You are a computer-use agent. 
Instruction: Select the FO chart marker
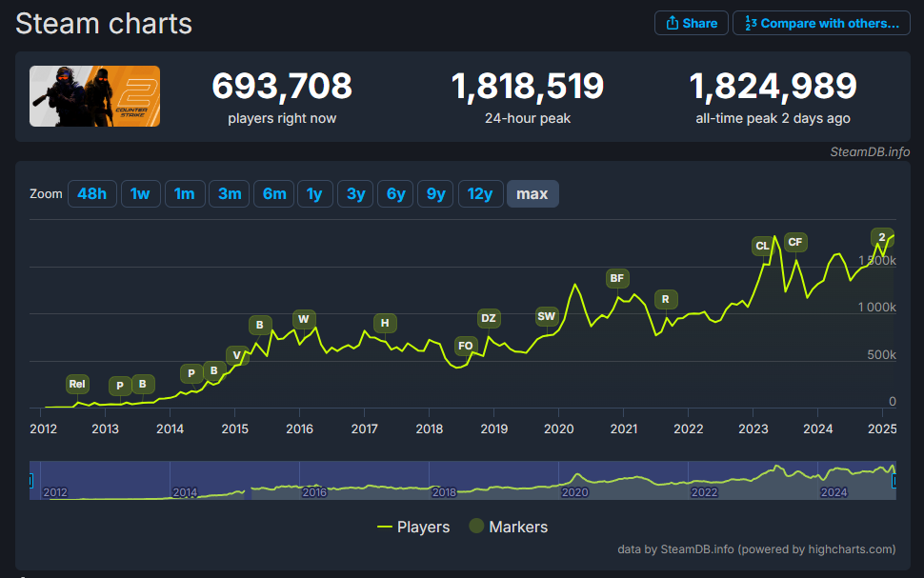click(x=466, y=346)
